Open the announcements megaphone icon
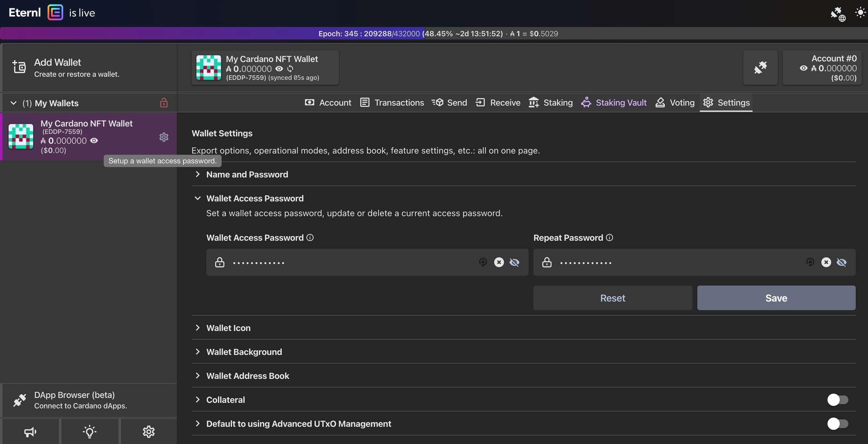Image resolution: width=868 pixels, height=444 pixels. pyautogui.click(x=30, y=432)
